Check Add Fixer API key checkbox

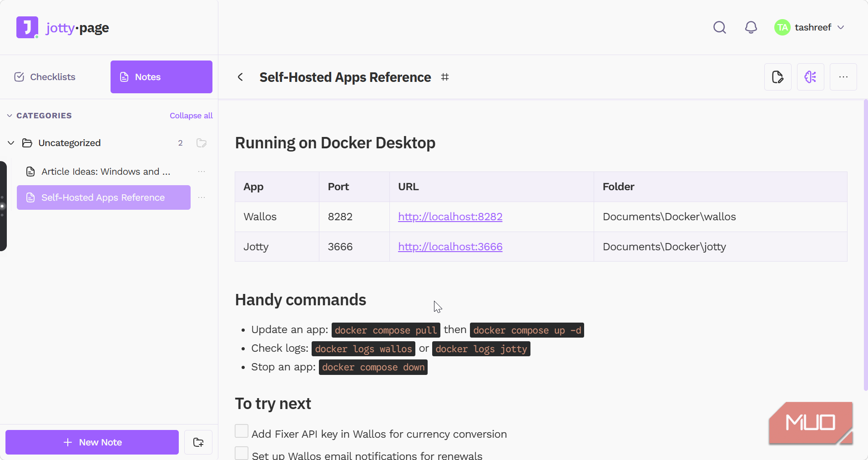click(242, 431)
